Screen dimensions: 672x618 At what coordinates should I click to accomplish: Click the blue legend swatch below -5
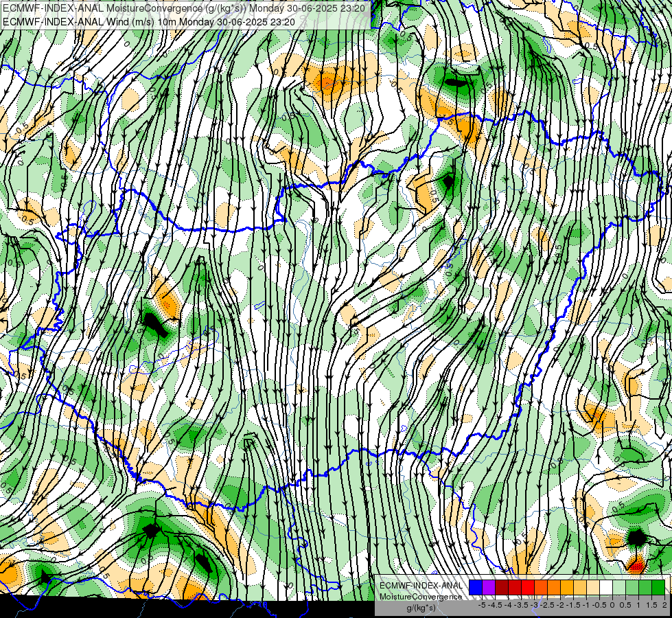tap(476, 588)
